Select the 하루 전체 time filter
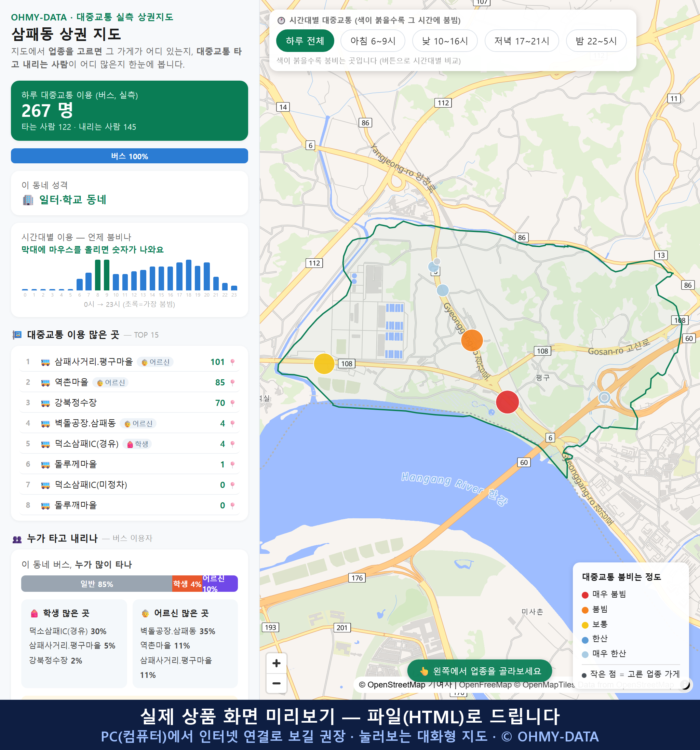700x750 pixels. click(305, 41)
